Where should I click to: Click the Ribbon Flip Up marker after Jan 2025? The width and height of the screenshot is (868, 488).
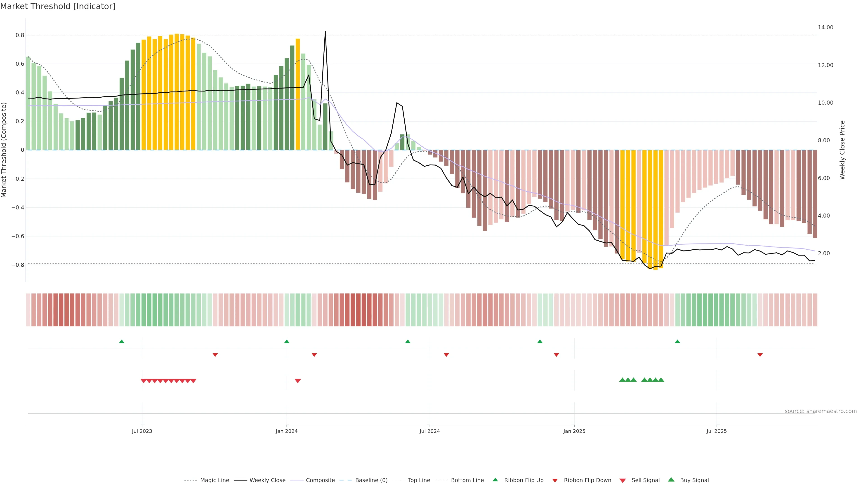click(677, 342)
